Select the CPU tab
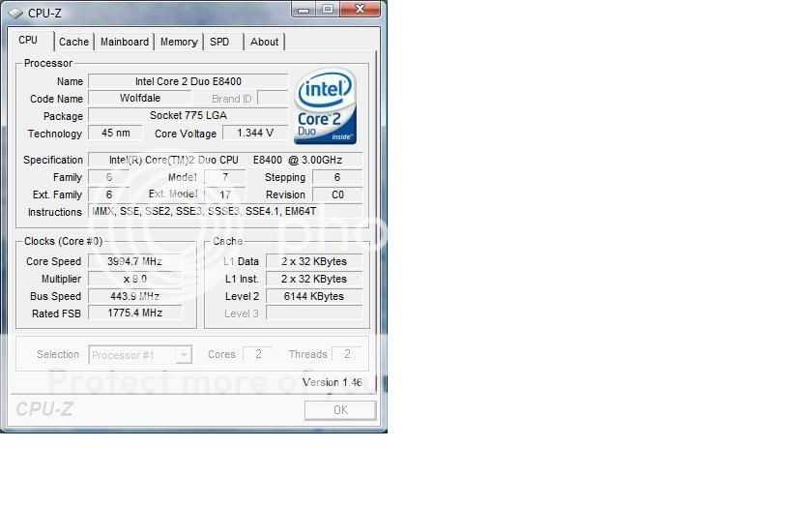Image resolution: width=812 pixels, height=508 pixels. pyautogui.click(x=29, y=41)
